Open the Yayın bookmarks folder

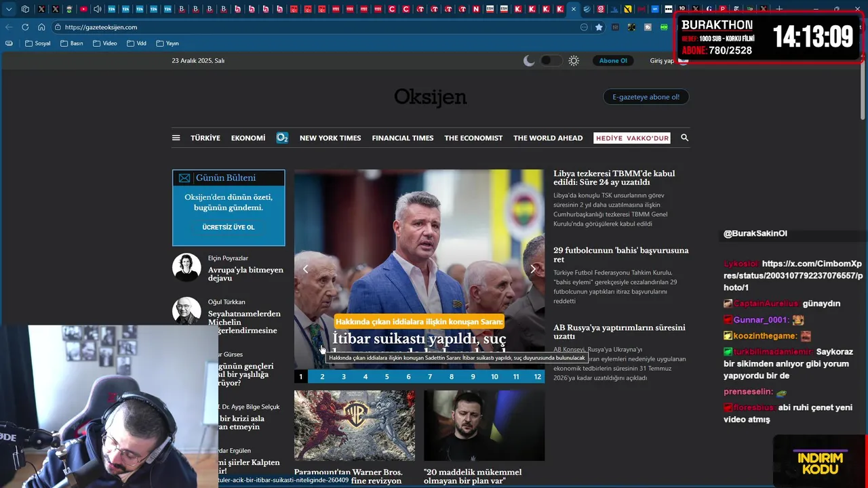tap(167, 43)
